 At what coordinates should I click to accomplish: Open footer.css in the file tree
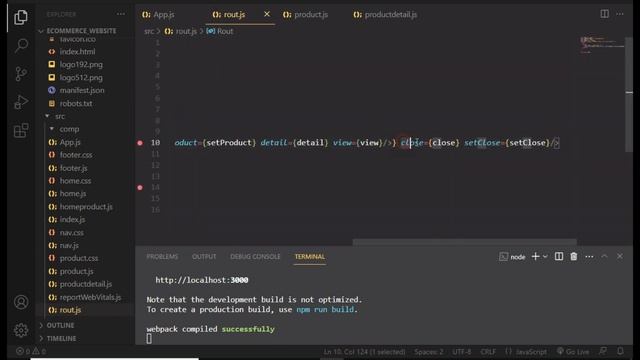(x=76, y=155)
